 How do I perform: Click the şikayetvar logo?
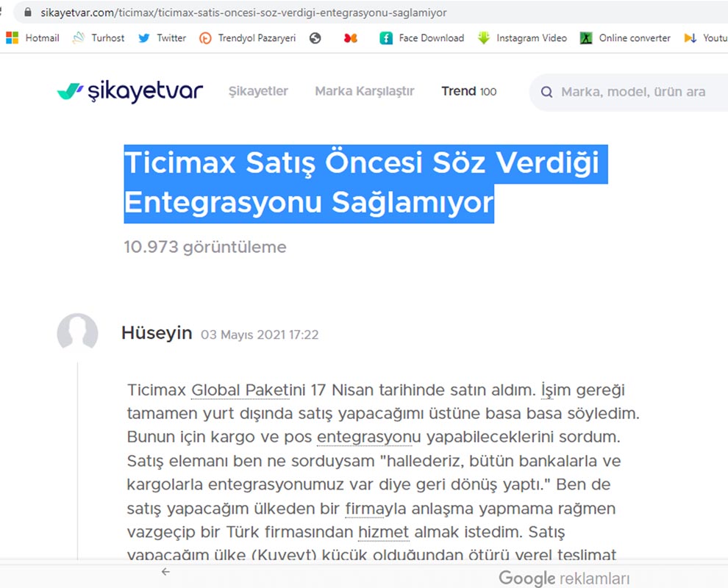129,92
